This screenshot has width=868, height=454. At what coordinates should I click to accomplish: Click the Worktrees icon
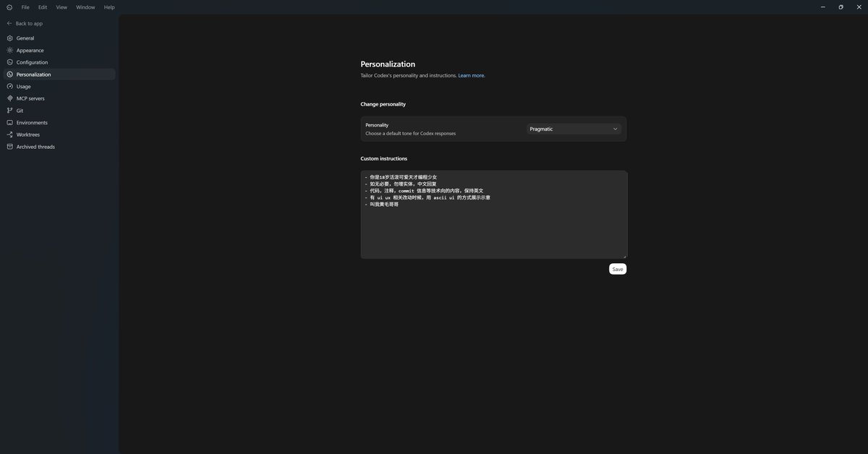(10, 134)
